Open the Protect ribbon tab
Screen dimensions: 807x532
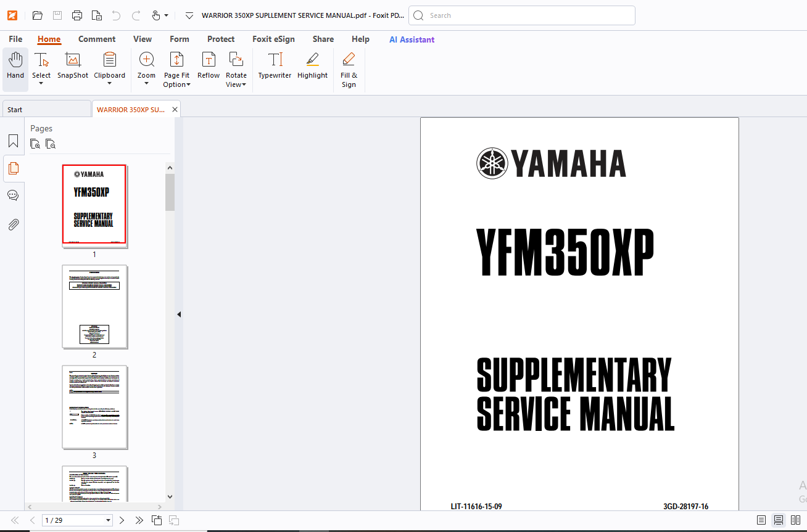(x=221, y=39)
